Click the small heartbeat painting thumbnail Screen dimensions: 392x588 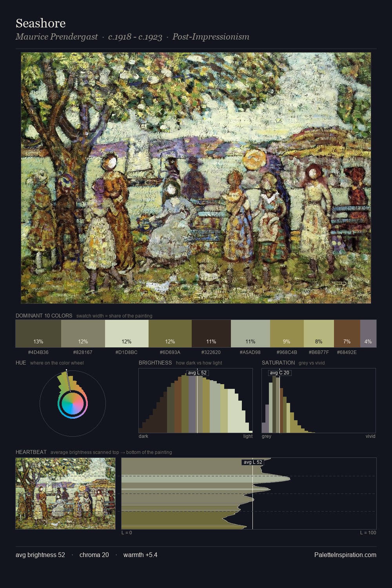point(65,494)
